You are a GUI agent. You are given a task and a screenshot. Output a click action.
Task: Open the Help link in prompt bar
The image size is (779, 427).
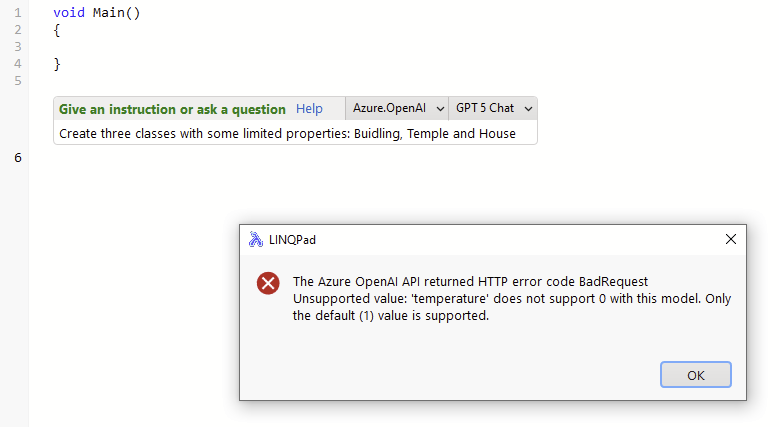(x=309, y=109)
